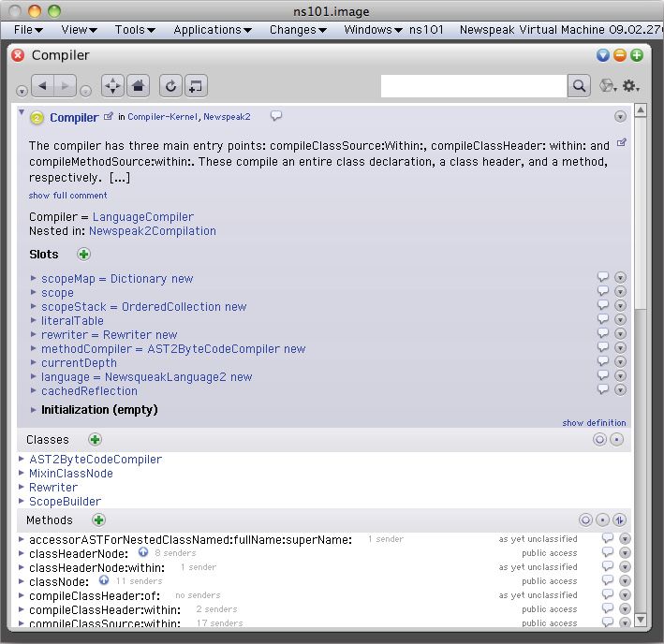This screenshot has height=644, width=664.
Task: Click the sort toggle icon in Methods header
Action: click(x=619, y=520)
